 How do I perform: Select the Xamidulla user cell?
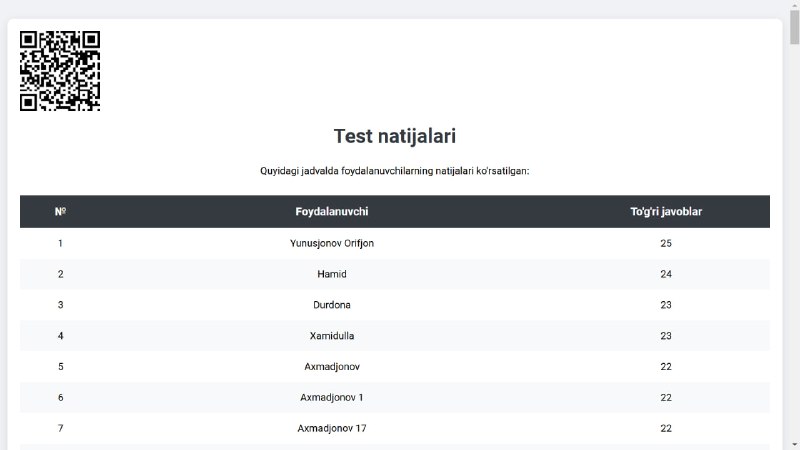[x=332, y=336]
